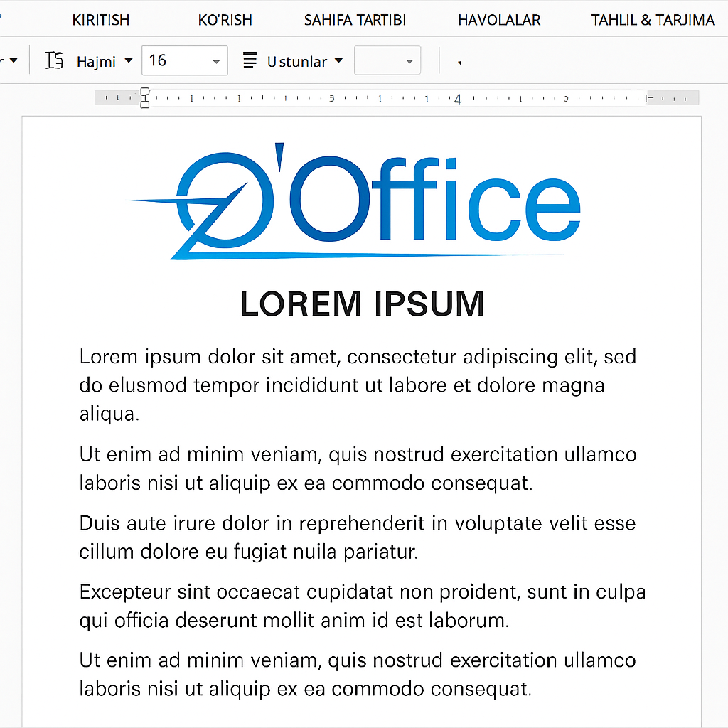Switch to the TAHLIL & TARJIMA tab
Viewport: 728px width, 728px height.
coord(652,20)
